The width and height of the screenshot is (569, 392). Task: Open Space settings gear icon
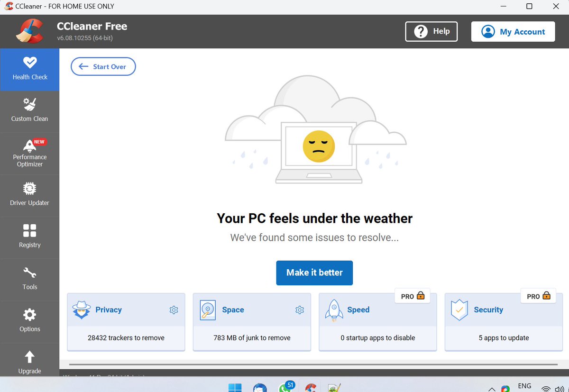299,310
